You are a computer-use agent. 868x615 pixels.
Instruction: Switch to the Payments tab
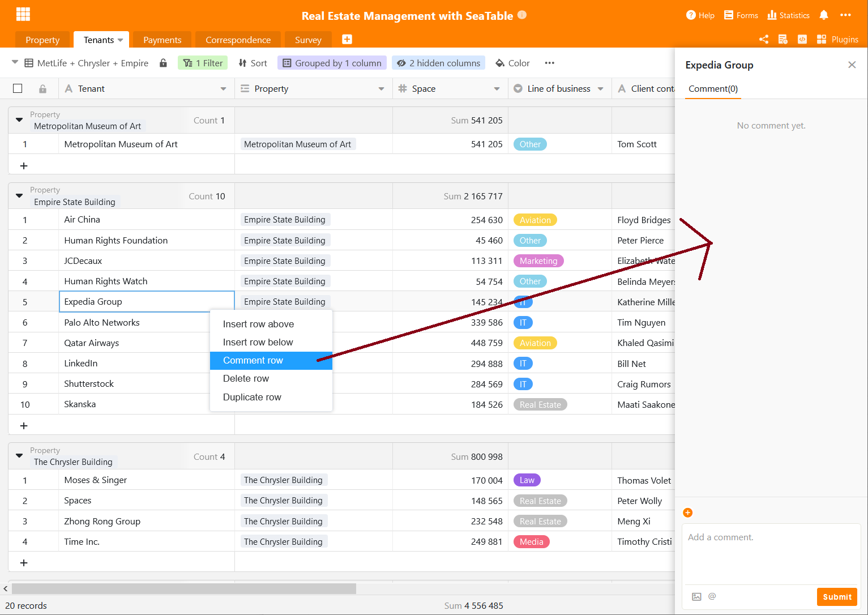tap(162, 40)
